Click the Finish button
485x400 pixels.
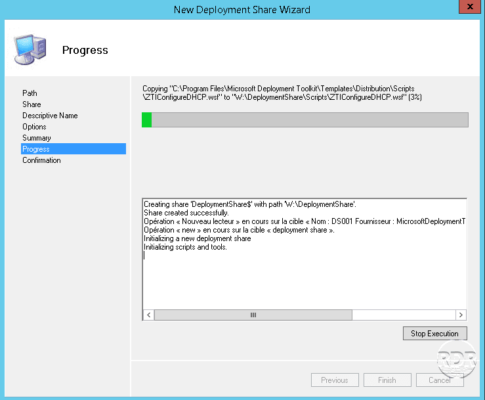tap(387, 380)
